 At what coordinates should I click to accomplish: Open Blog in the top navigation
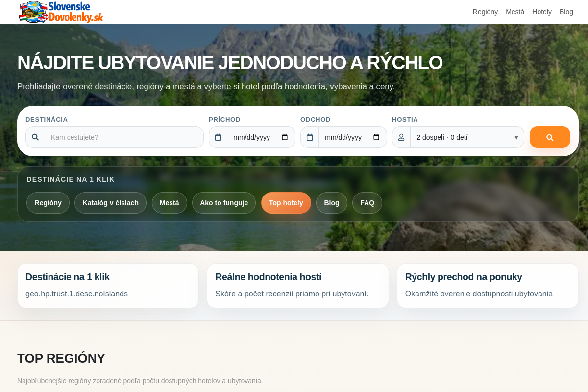(x=566, y=12)
